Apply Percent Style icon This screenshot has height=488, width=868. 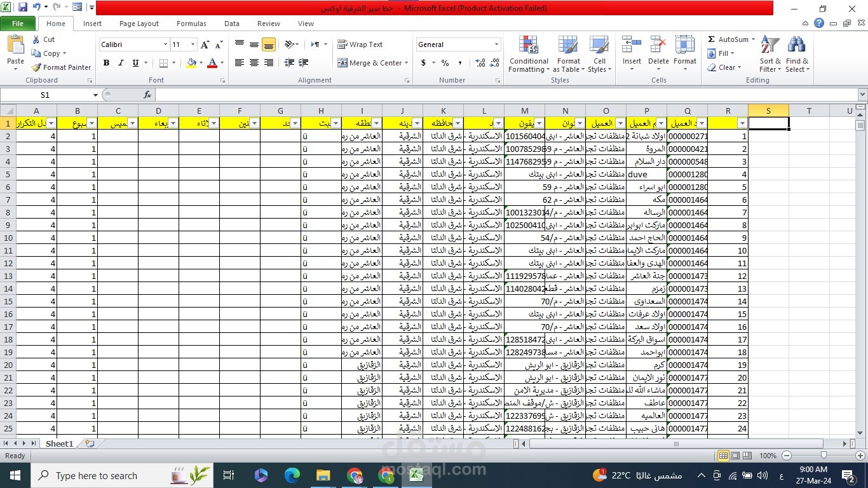tap(445, 63)
